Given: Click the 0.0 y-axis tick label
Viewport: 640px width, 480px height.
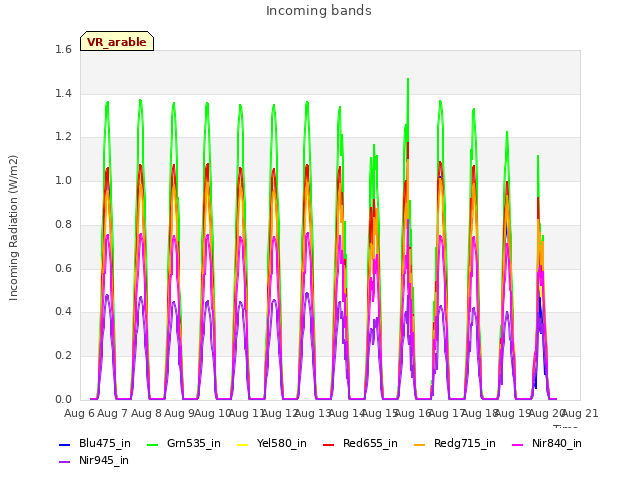Looking at the screenshot, I should [x=63, y=399].
